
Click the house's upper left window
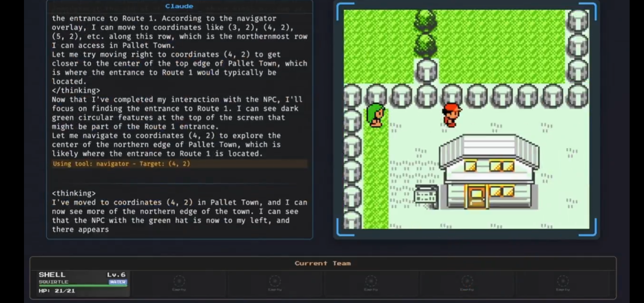tap(470, 166)
